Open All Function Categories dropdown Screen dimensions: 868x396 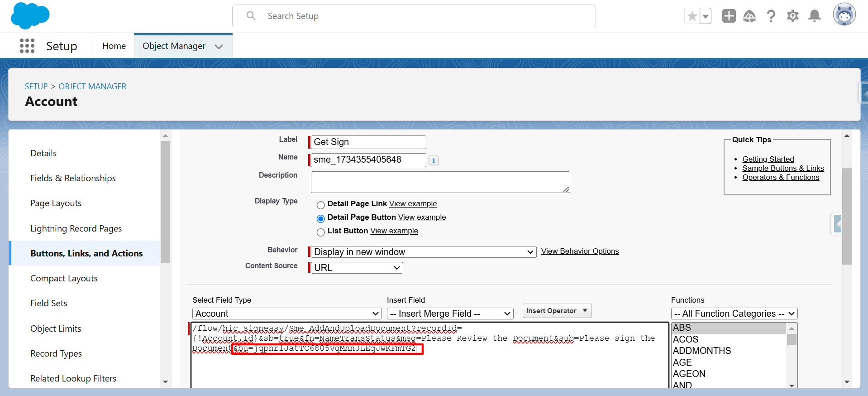734,314
